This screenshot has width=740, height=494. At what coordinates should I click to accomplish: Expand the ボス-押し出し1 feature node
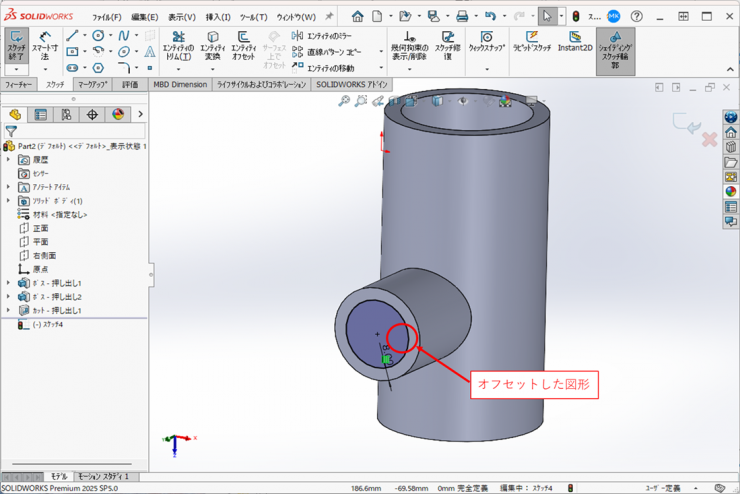[9, 283]
